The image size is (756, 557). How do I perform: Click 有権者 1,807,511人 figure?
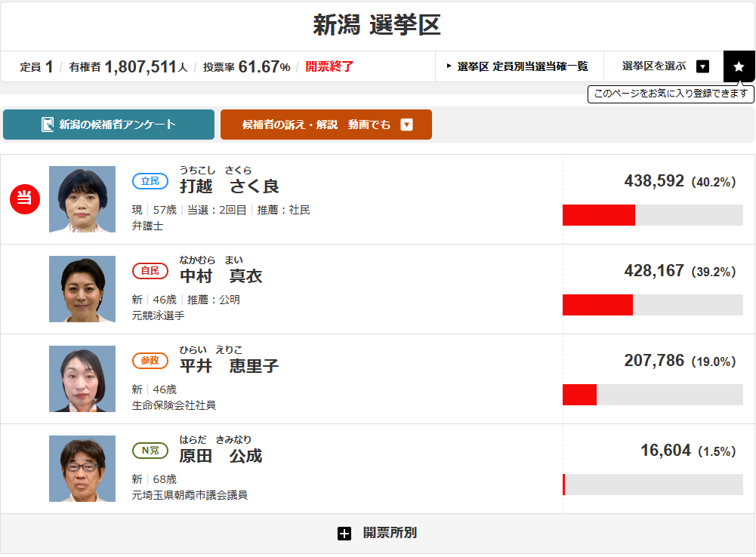coord(128,66)
